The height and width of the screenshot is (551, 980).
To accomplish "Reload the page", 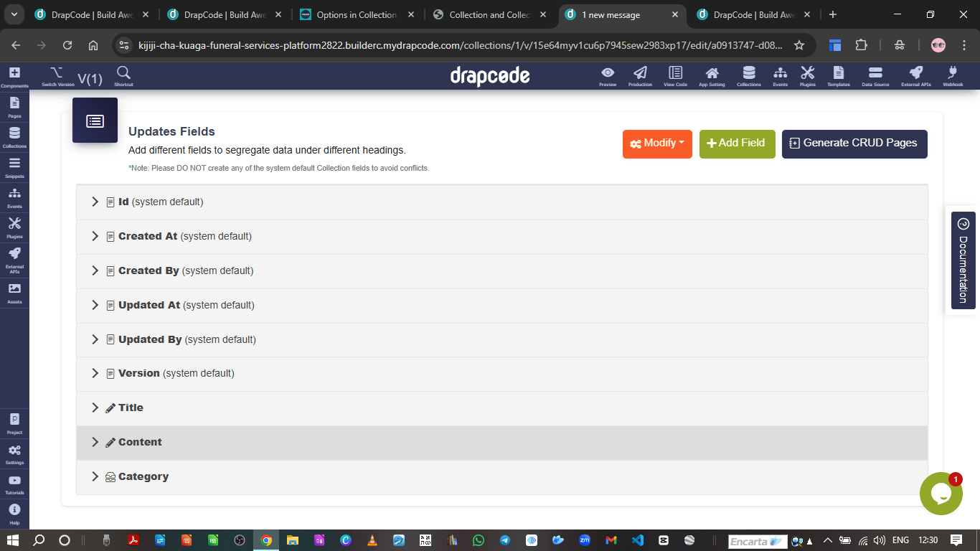I will [67, 45].
